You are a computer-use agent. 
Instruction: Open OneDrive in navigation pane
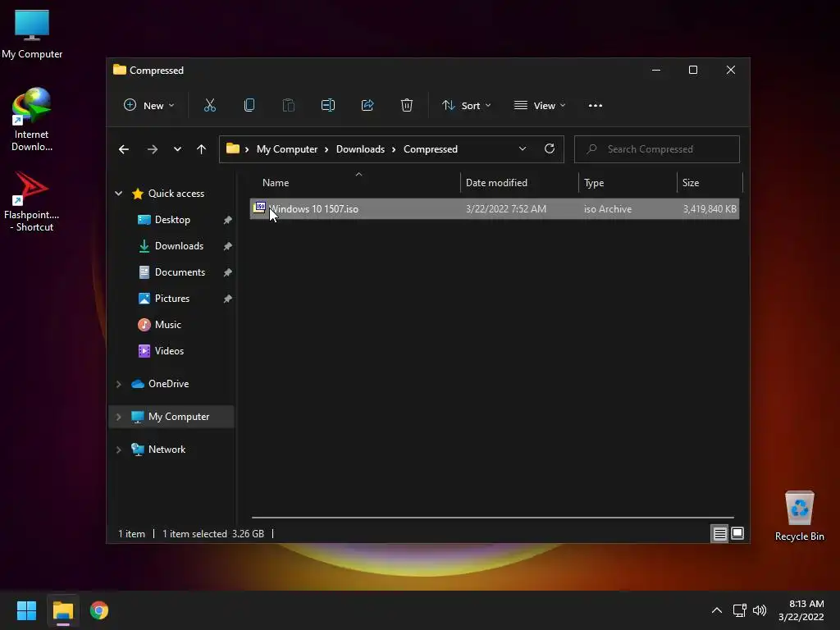tap(168, 384)
